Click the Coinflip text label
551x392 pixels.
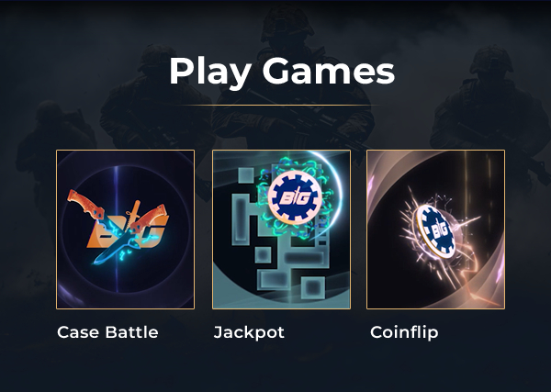(404, 332)
